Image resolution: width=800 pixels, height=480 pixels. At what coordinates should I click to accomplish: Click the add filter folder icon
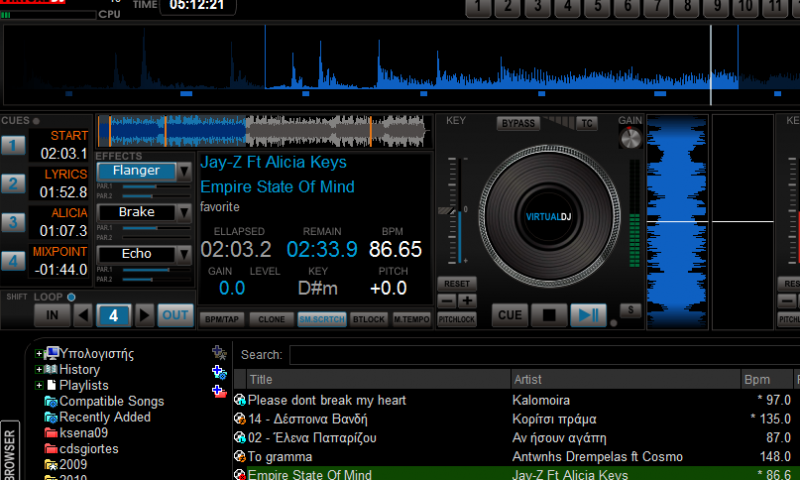219,372
